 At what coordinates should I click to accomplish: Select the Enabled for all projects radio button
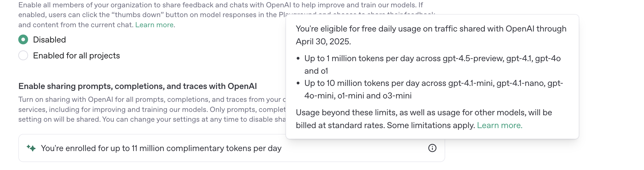coord(23,55)
